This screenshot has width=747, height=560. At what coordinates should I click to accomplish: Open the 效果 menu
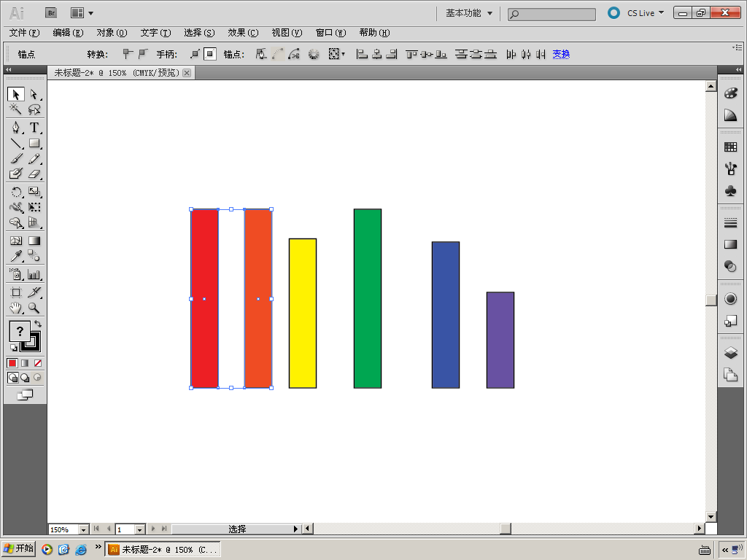click(x=243, y=33)
